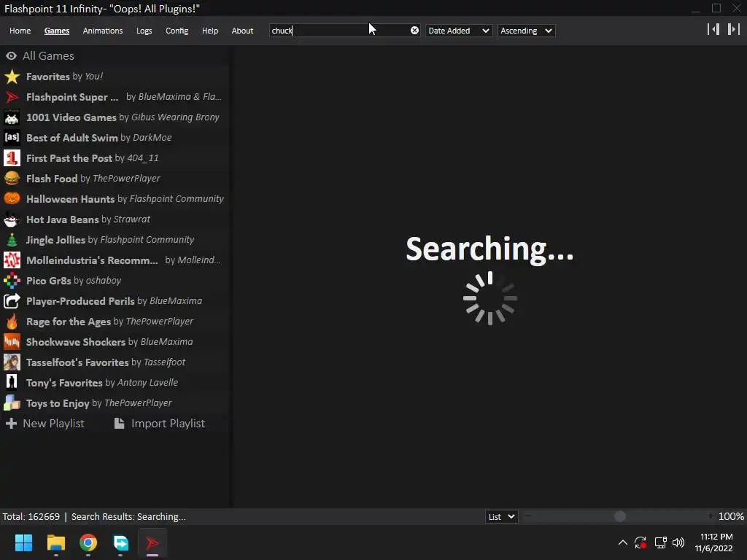Image resolution: width=747 pixels, height=560 pixels.
Task: Click the sync tray icon with red dot
Action: 640,542
